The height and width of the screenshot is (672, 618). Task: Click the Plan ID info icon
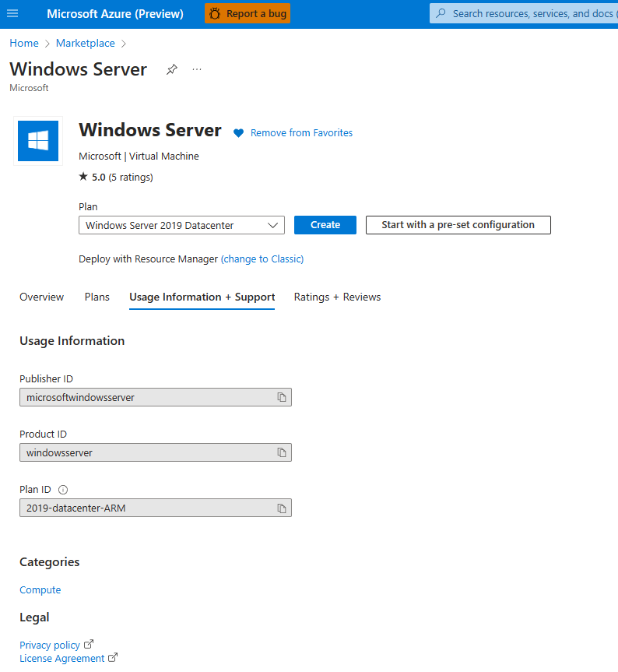coord(63,490)
